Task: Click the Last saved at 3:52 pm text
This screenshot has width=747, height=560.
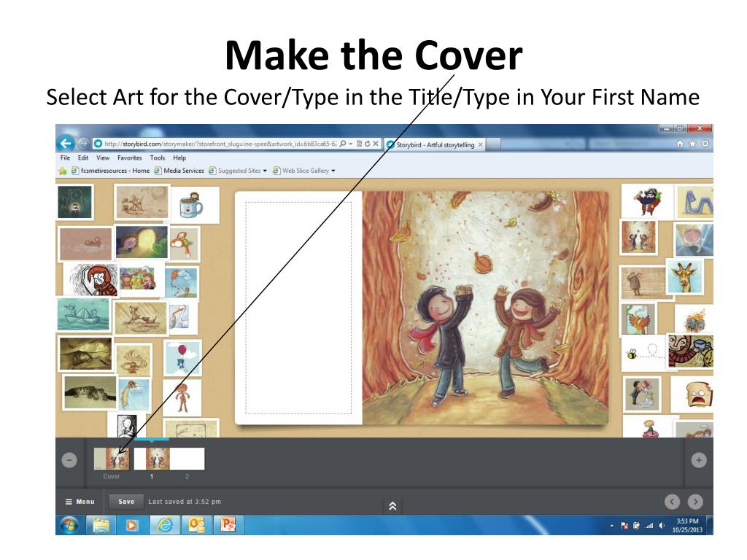Action: [185, 502]
